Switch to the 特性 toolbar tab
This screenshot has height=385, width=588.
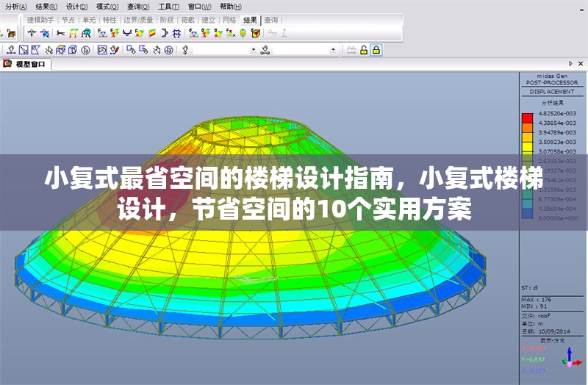(110, 20)
